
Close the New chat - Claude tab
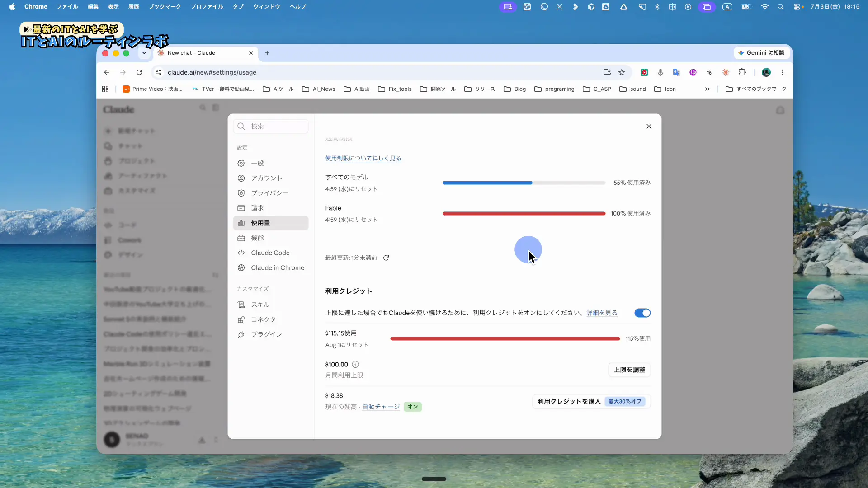[x=251, y=53]
